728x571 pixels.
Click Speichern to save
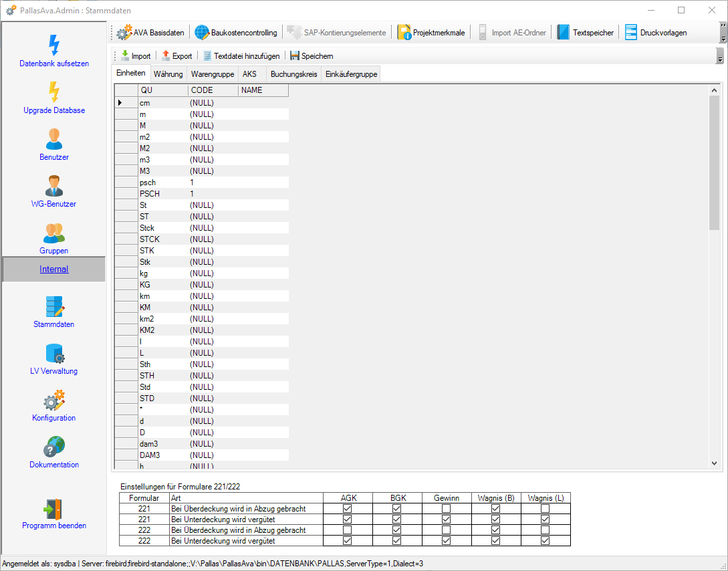pyautogui.click(x=312, y=55)
